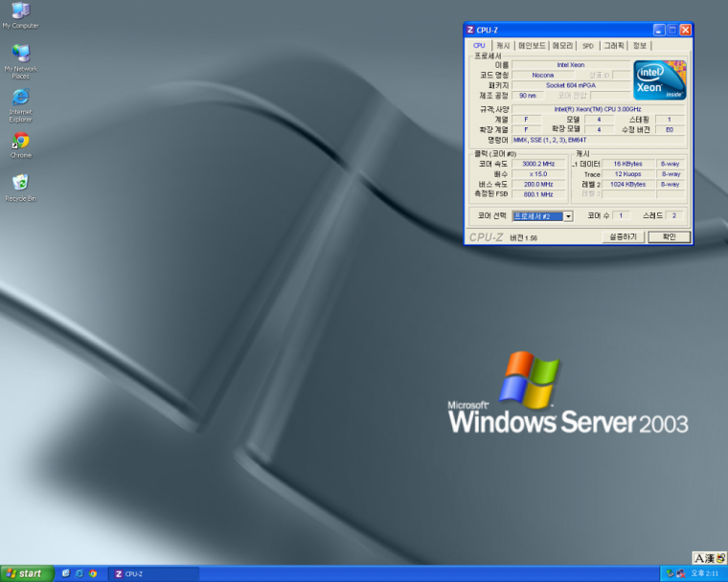Close the CPU-Z window
This screenshot has height=582, width=728.
685,30
